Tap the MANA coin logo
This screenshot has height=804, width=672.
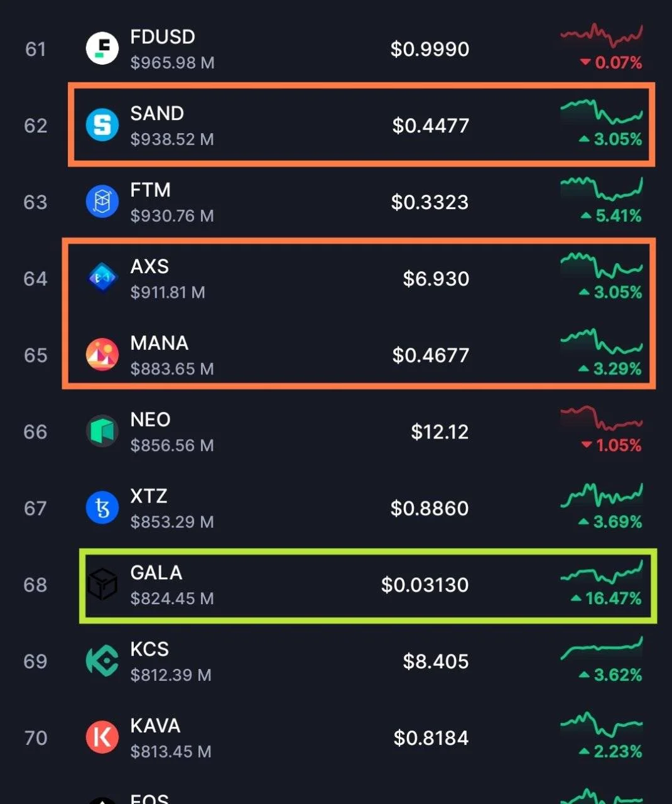102,355
